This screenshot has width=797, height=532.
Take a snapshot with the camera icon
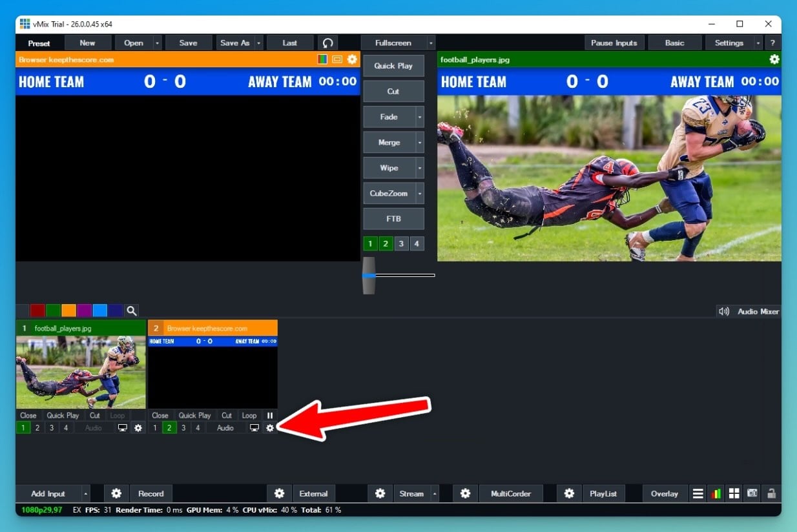coord(752,493)
